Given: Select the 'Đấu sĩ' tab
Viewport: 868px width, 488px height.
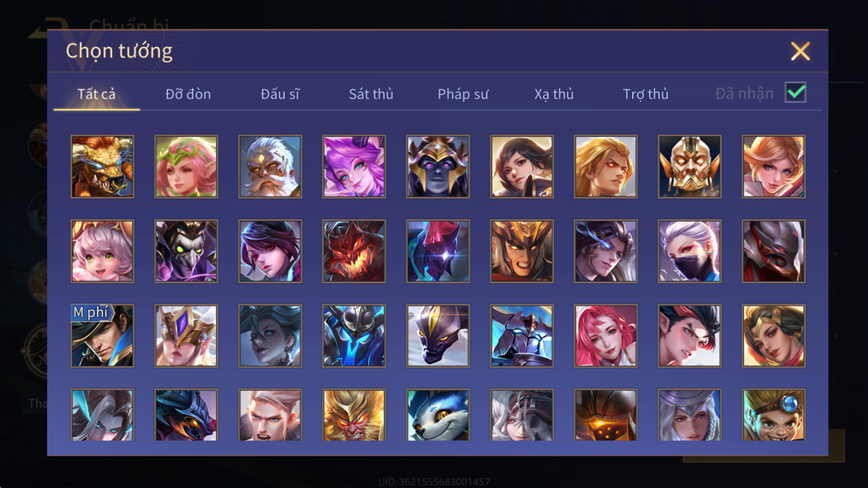Looking at the screenshot, I should 280,94.
